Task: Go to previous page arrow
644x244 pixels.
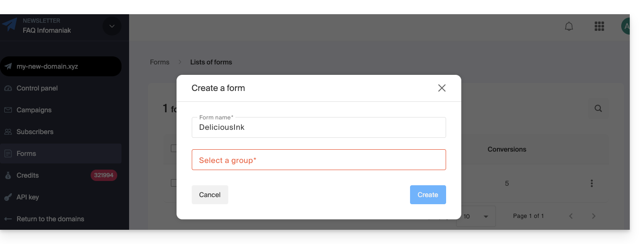Action: tap(571, 216)
